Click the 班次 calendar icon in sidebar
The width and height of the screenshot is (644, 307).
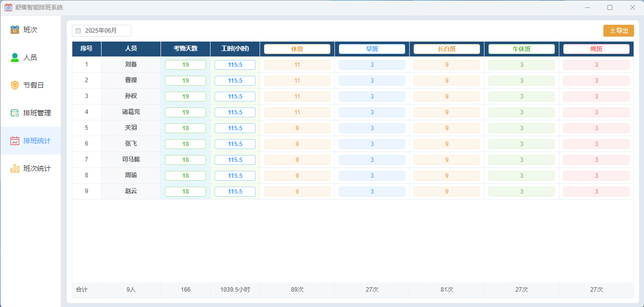point(15,30)
